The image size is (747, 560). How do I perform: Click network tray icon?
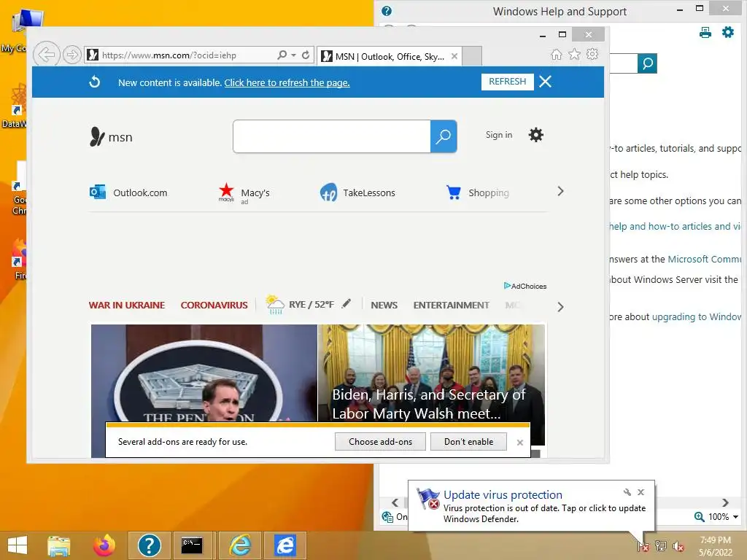(x=661, y=545)
